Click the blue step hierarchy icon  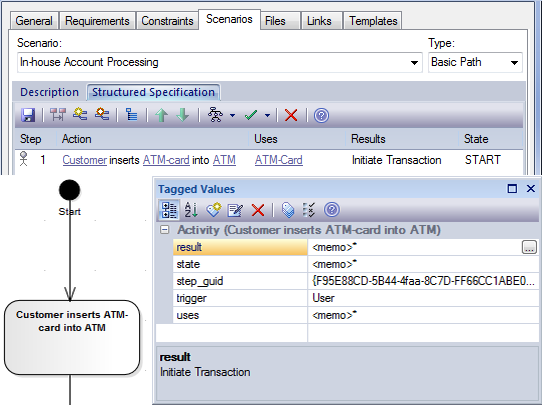pyautogui.click(x=131, y=115)
